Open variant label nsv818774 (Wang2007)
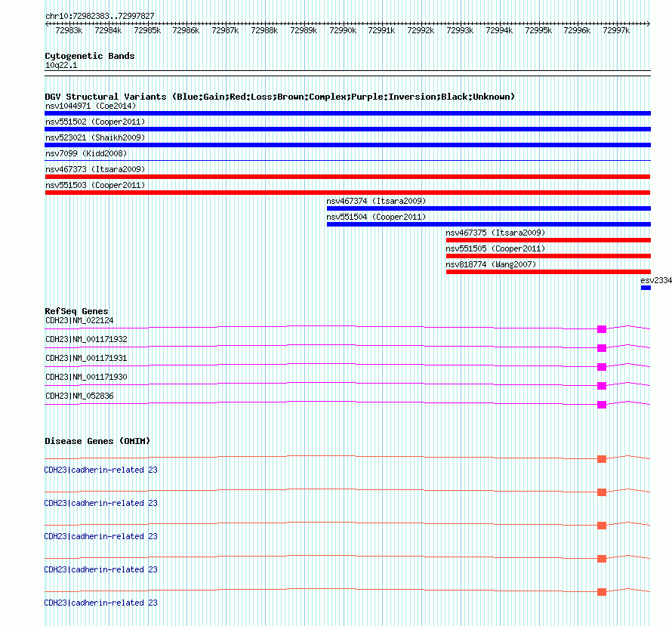 491,264
